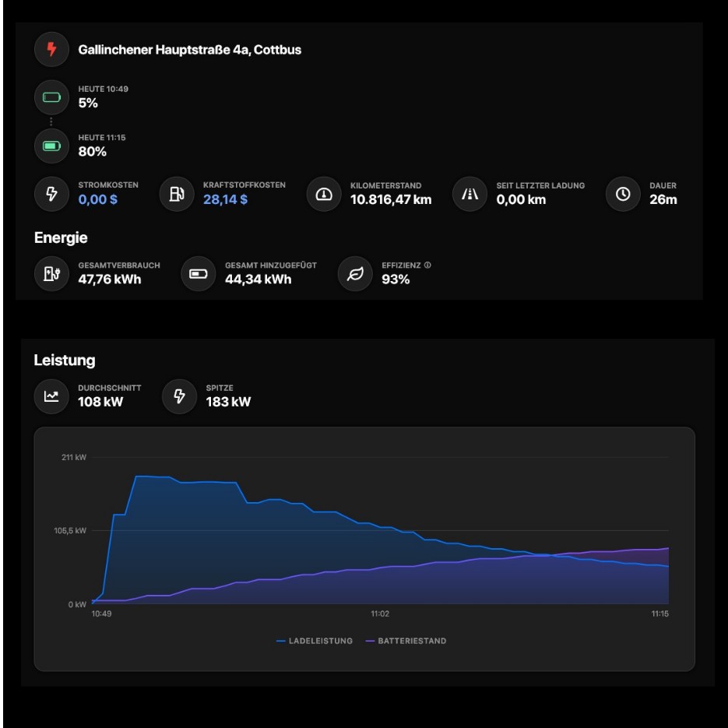
Task: Click the Dauer clock icon
Action: (623, 194)
